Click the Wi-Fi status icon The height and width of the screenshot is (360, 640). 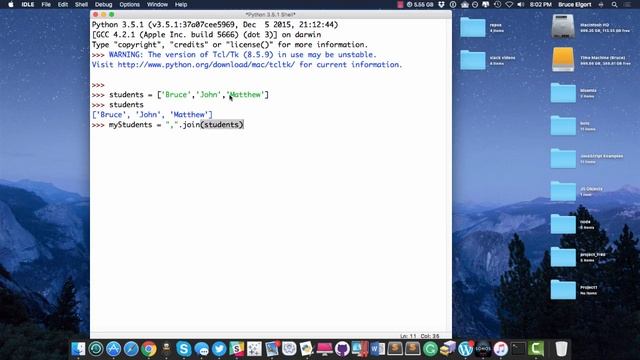[509, 4]
